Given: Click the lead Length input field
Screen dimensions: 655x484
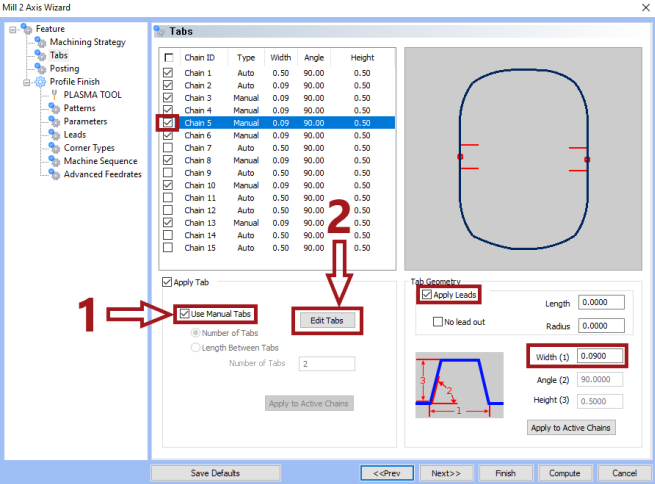Looking at the screenshot, I should 601,302.
